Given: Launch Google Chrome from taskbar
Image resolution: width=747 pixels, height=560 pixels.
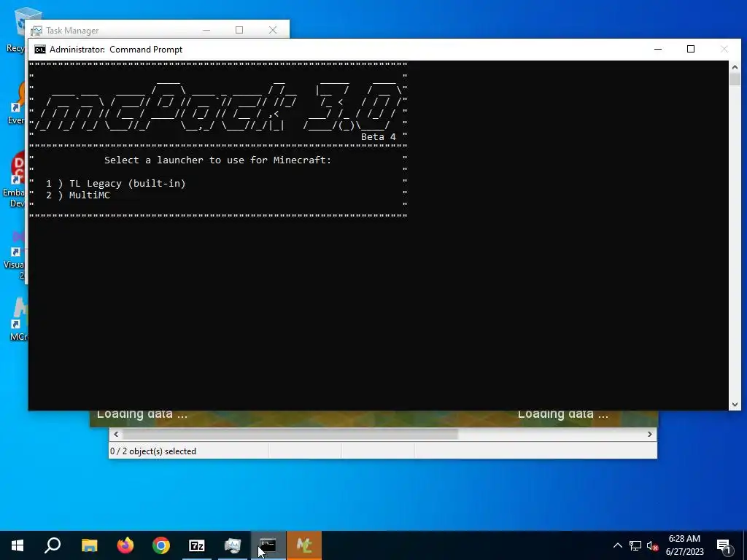Looking at the screenshot, I should [161, 545].
